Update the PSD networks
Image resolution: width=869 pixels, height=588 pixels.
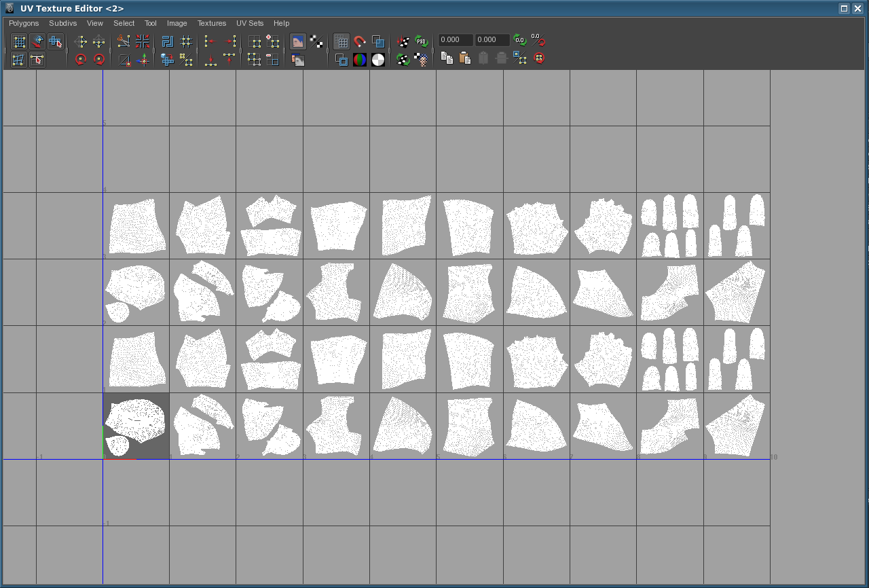pos(422,41)
